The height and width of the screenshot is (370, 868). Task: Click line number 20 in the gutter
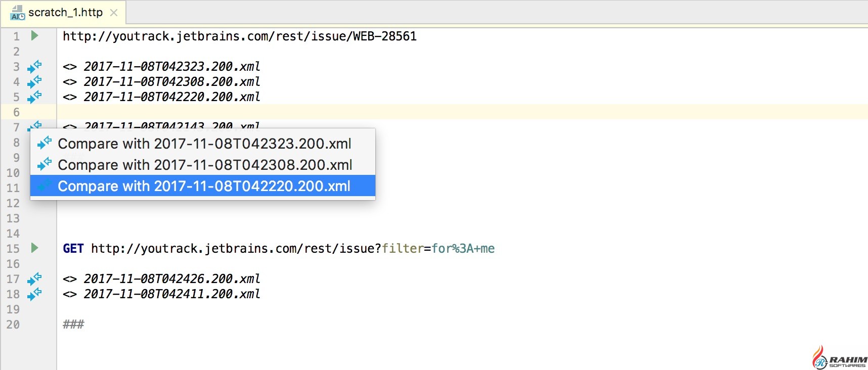click(13, 325)
